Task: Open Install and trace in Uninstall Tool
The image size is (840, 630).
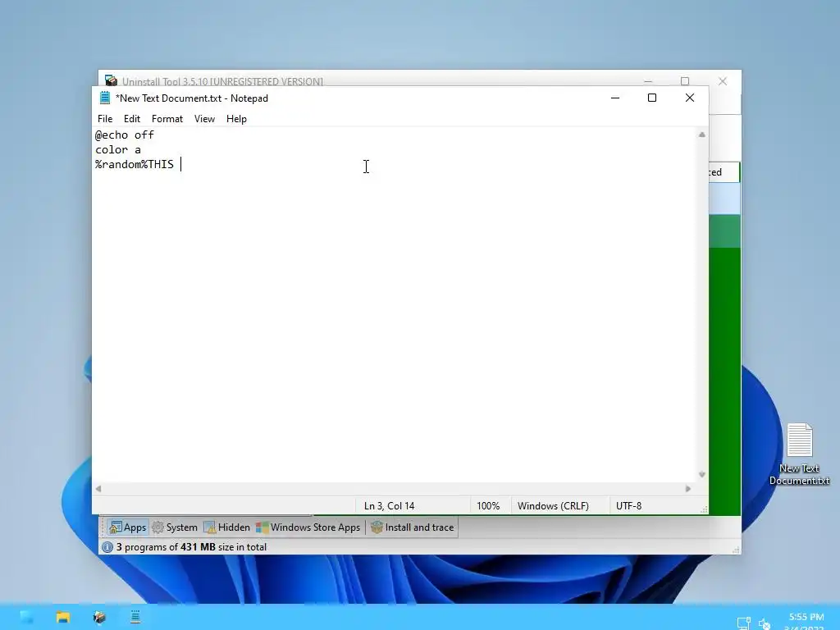Action: [x=412, y=527]
